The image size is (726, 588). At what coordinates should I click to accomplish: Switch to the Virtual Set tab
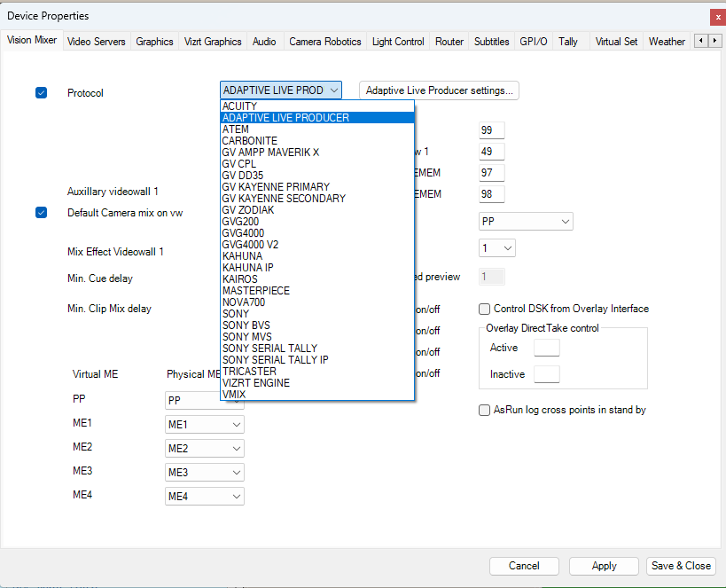click(x=616, y=42)
